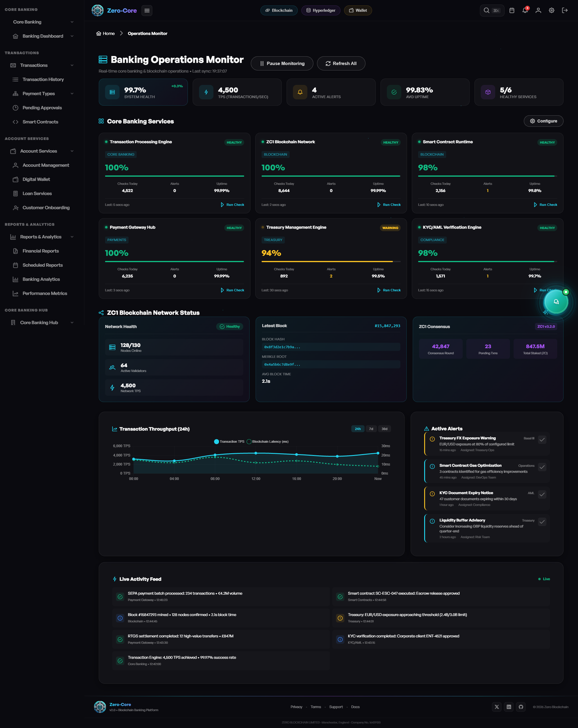
Task: Click the calendar icon in header
Action: (x=512, y=10)
